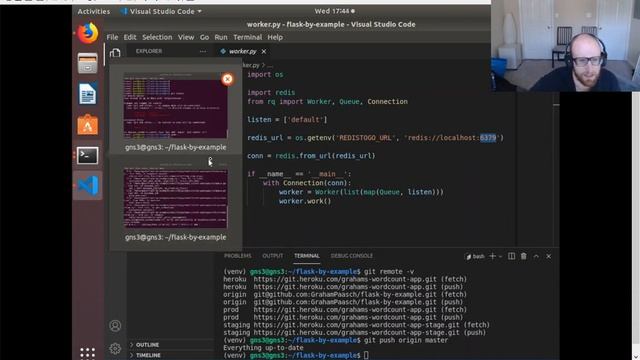Click the EXPLORER panel title

pos(149,51)
